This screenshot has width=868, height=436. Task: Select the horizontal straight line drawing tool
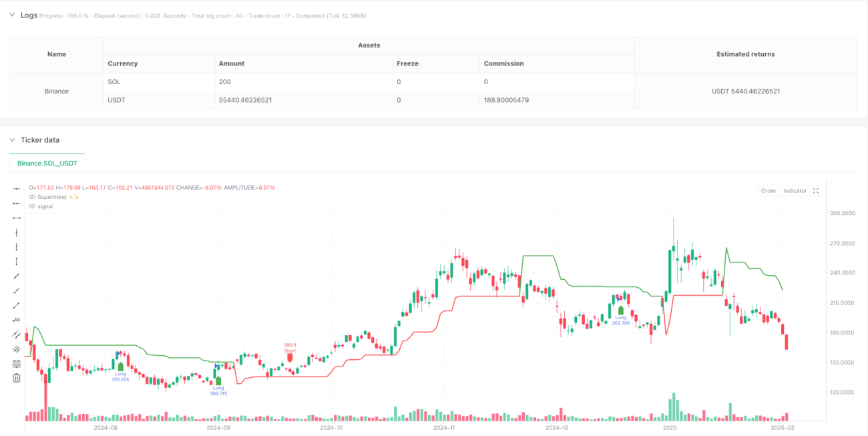(17, 189)
